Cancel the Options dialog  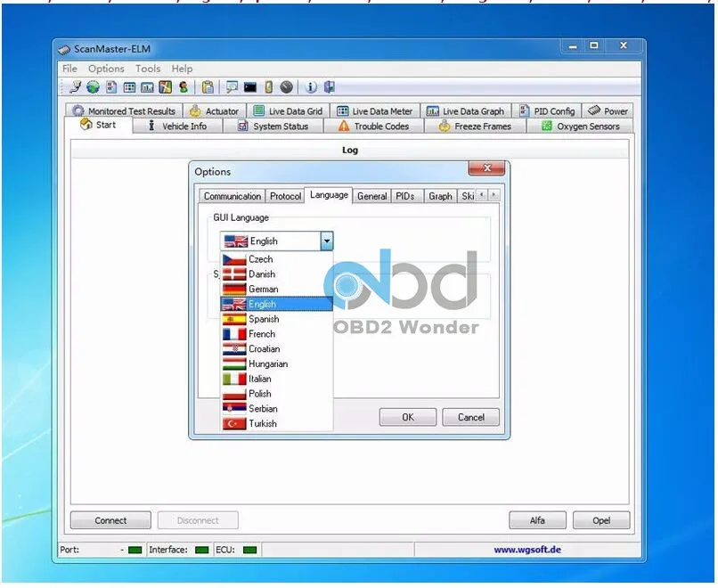(470, 417)
